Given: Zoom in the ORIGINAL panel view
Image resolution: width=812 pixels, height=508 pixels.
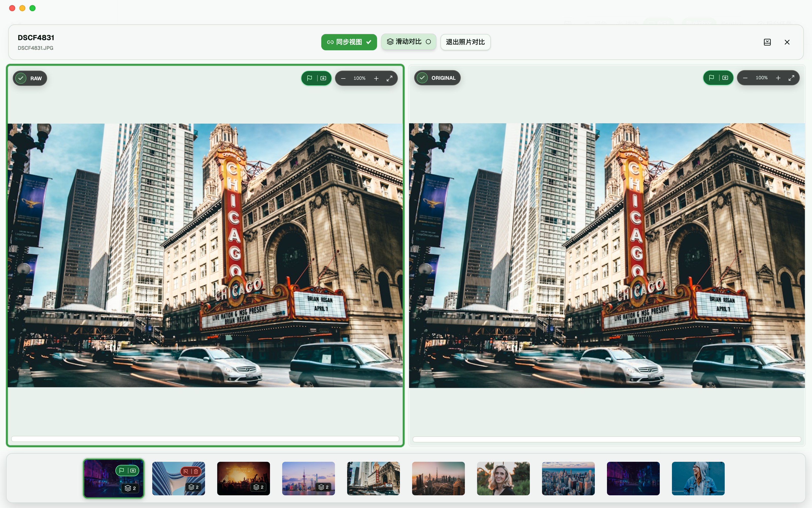Looking at the screenshot, I should (778, 78).
